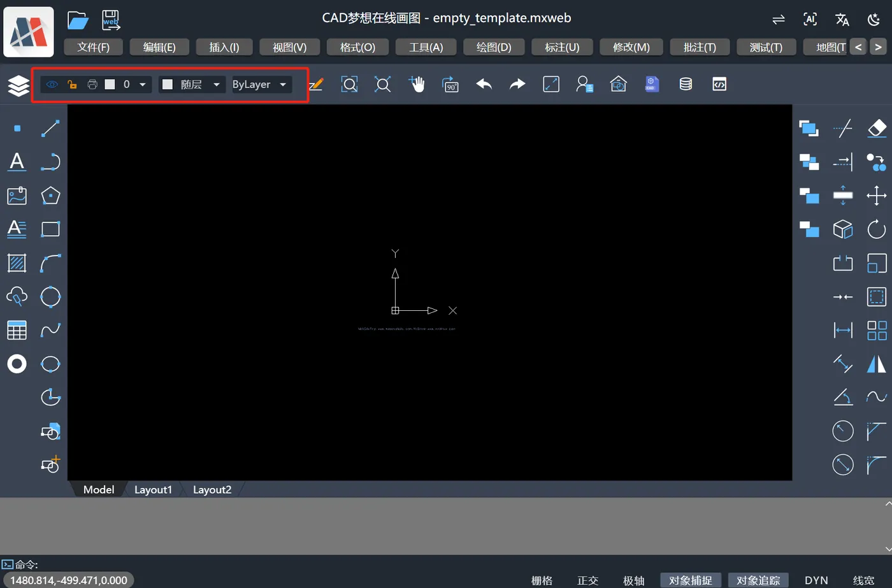Select the Eraser tool on right toolbar
The image size is (892, 588).
[x=876, y=128]
